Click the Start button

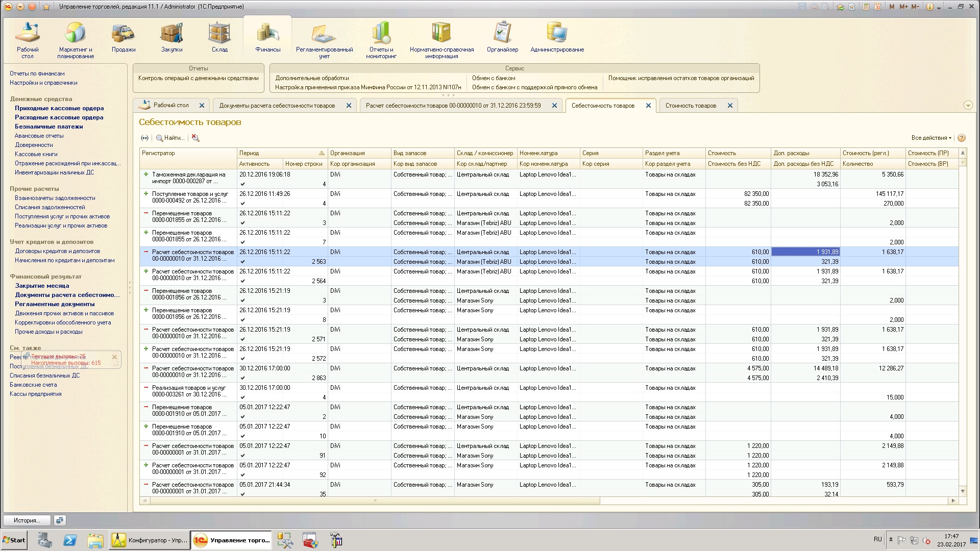(14, 540)
